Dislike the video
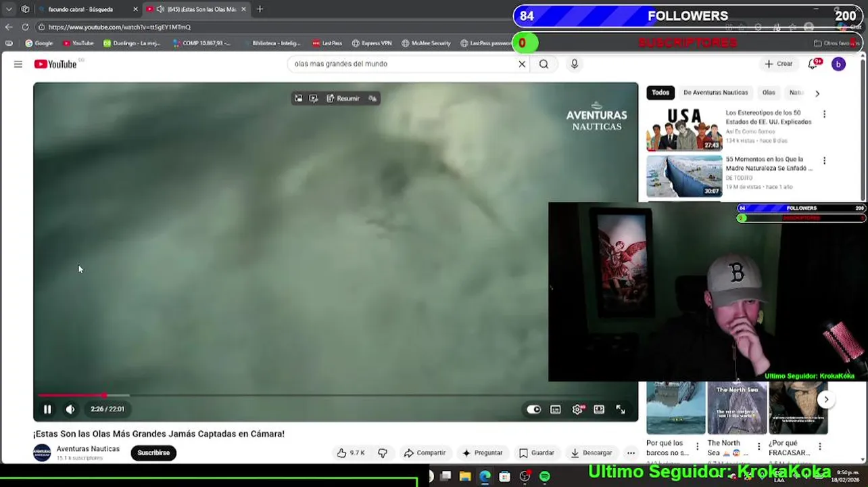This screenshot has width=868, height=487. (x=383, y=453)
